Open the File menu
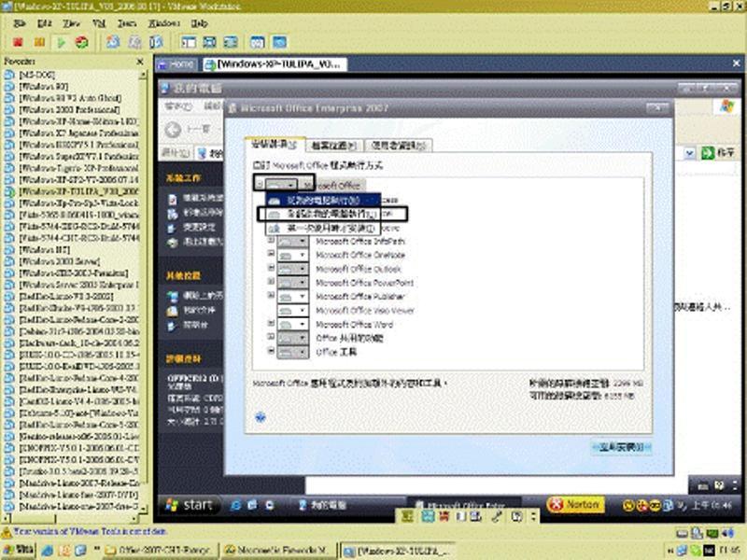Viewport: 747px width, 560px height. 20,22
